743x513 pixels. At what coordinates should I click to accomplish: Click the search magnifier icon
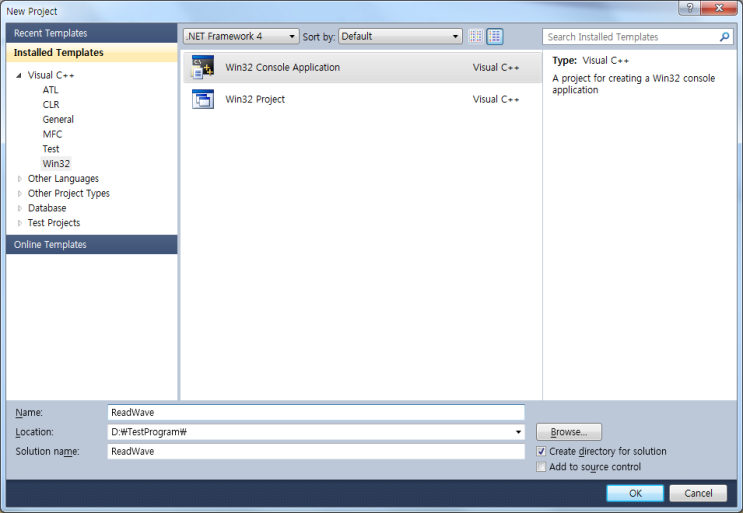coord(724,36)
